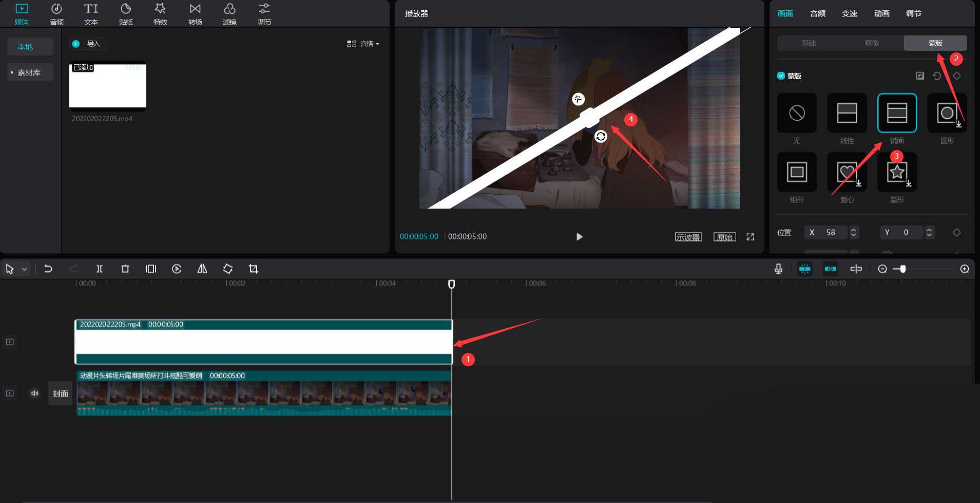The height and width of the screenshot is (503, 980).
Task: Invert the mask with the invert icon
Action: pos(920,76)
